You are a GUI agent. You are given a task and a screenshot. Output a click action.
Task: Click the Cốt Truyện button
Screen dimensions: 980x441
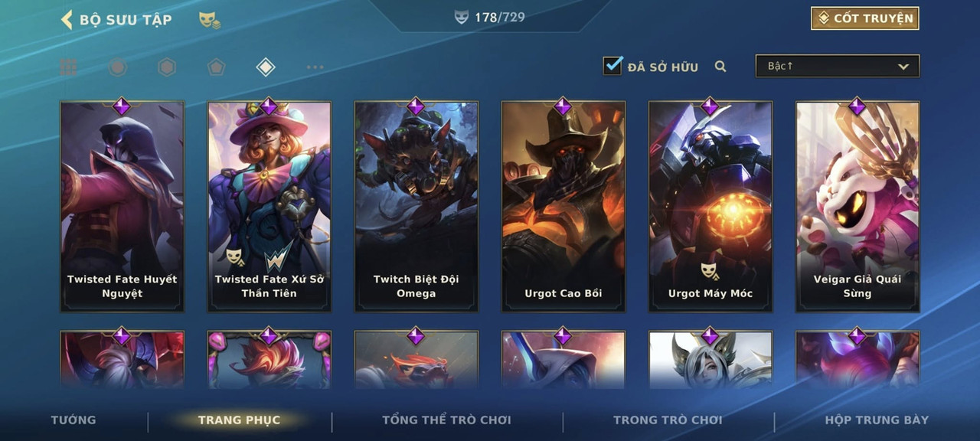tap(865, 18)
